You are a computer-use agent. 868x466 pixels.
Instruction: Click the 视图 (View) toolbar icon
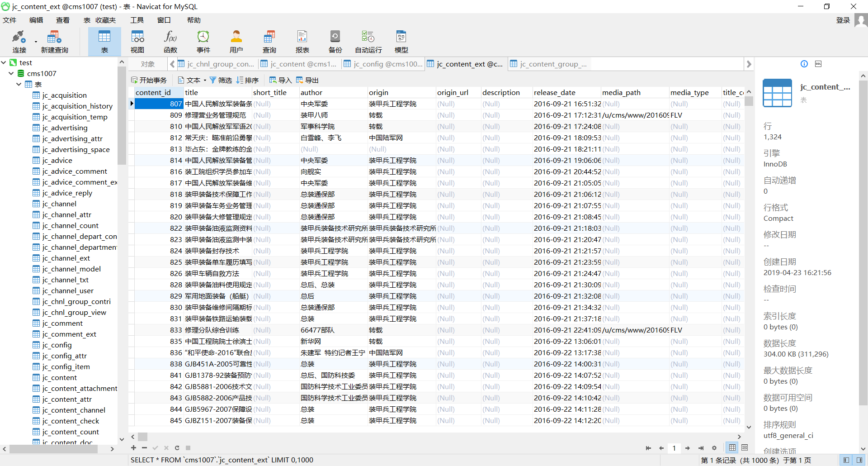[x=137, y=42]
